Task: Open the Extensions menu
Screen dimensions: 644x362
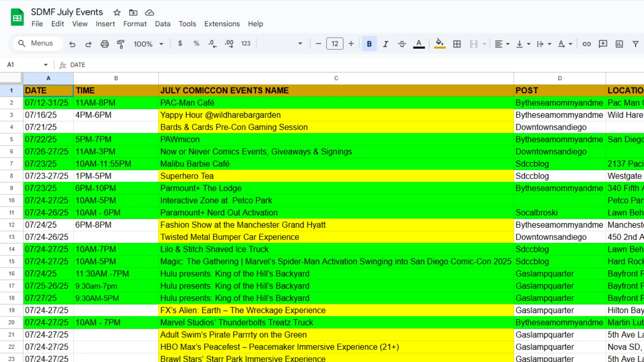Action: (x=222, y=24)
